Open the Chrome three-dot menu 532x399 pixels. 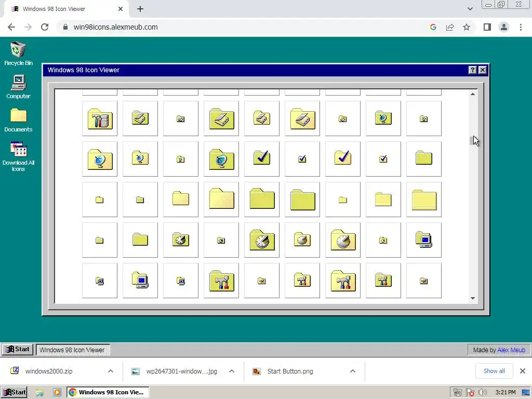point(521,27)
